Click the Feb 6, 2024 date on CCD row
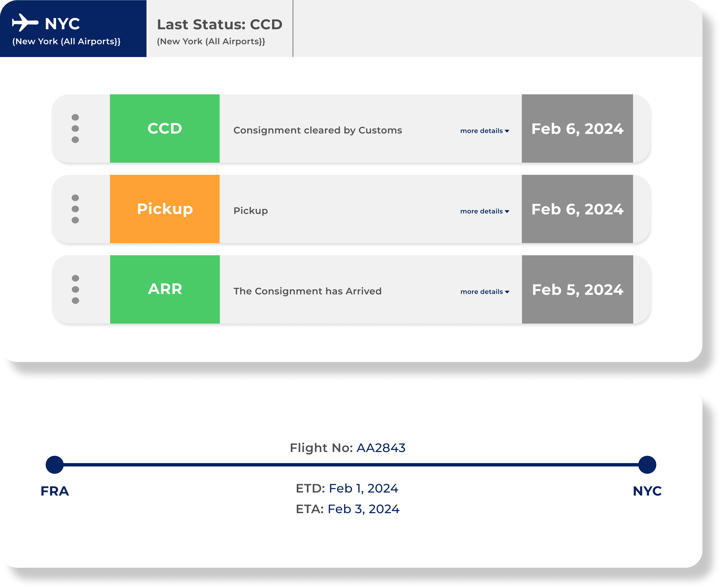 (577, 128)
